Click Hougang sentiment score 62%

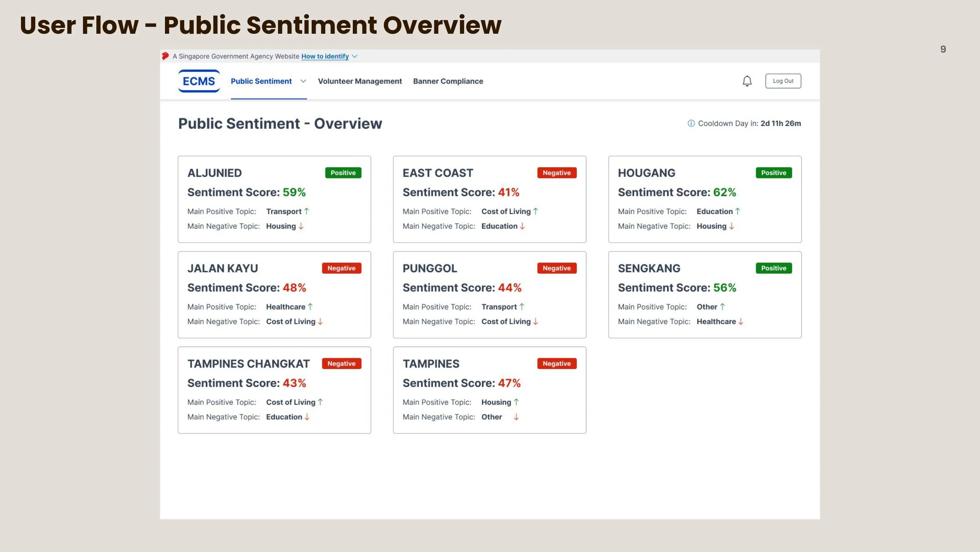coord(724,192)
